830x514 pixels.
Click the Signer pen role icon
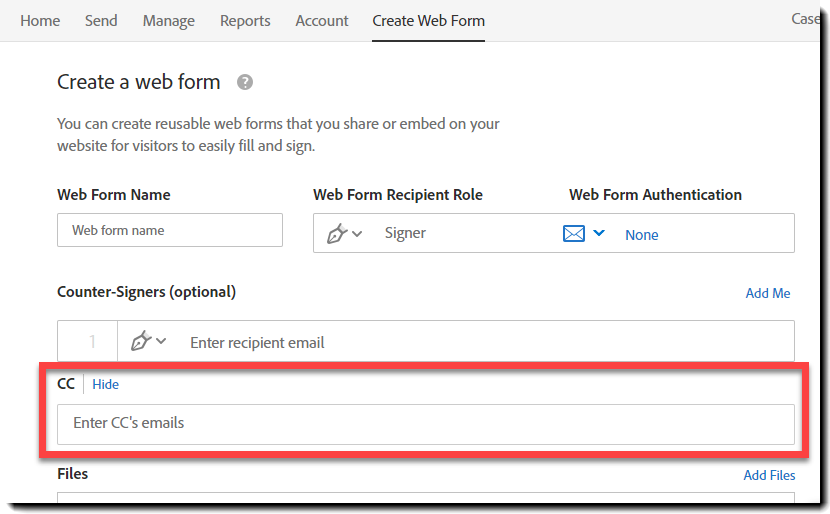337,233
